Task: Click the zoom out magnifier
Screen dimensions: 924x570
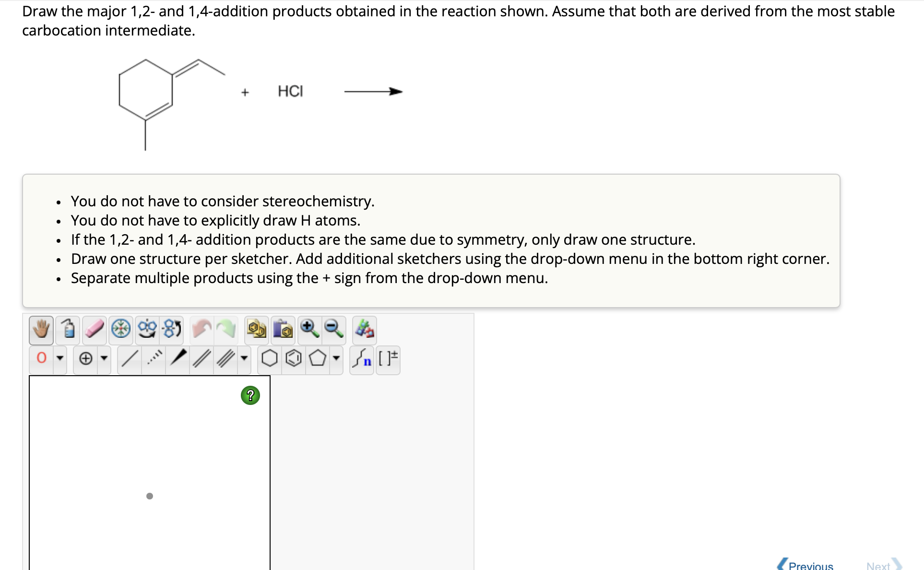Action: tap(333, 330)
